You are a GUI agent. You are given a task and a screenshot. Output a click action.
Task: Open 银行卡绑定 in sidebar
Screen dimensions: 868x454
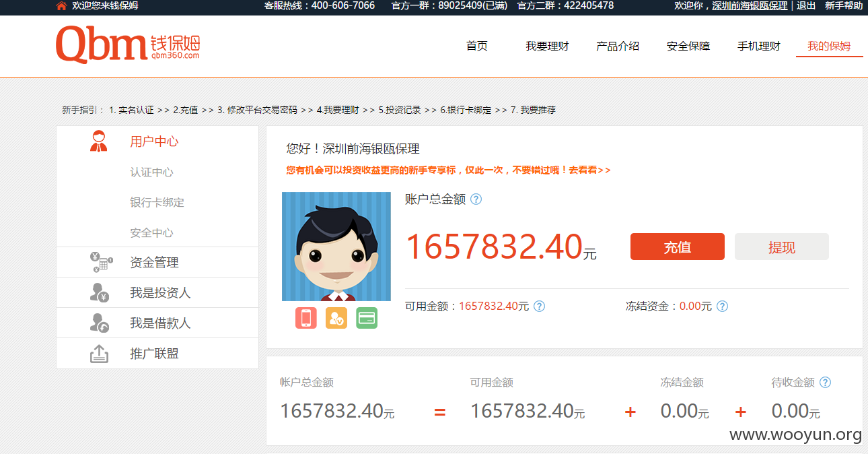(x=157, y=202)
